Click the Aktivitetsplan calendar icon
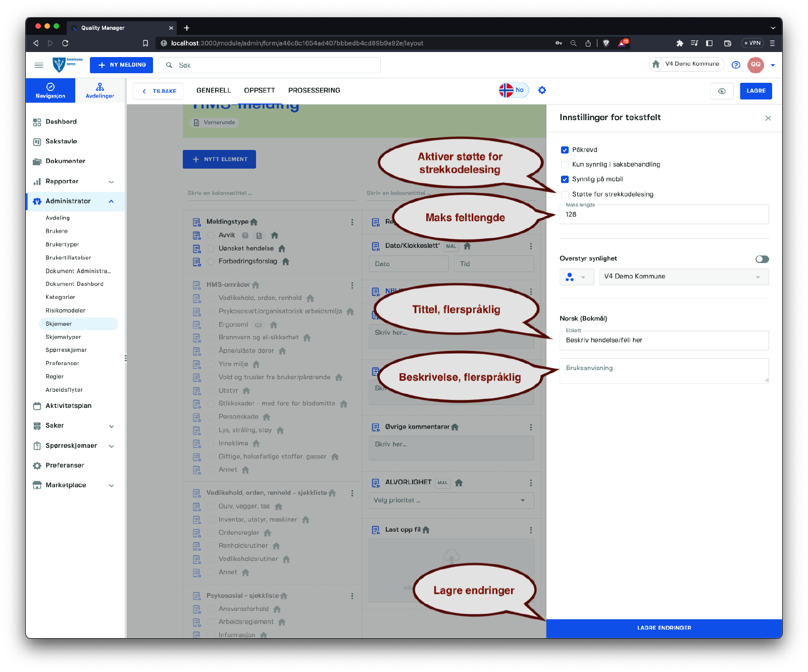Image resolution: width=808 pixels, height=672 pixels. (37, 406)
